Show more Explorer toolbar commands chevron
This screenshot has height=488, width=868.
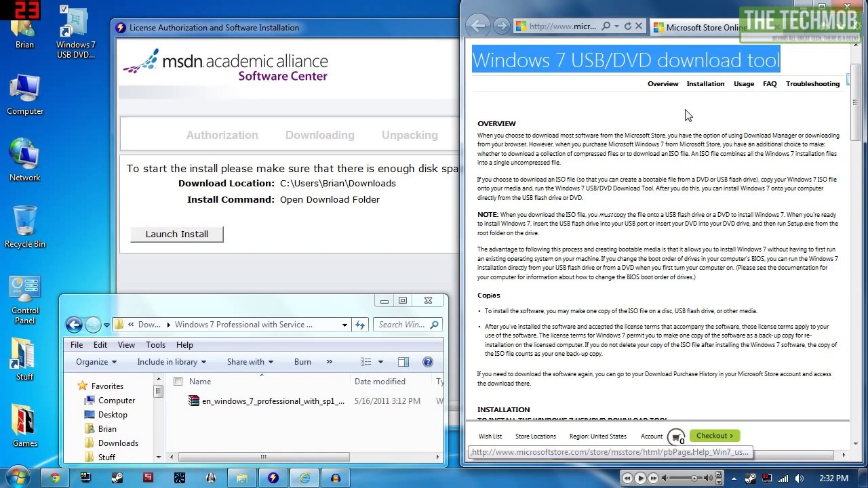click(x=330, y=362)
